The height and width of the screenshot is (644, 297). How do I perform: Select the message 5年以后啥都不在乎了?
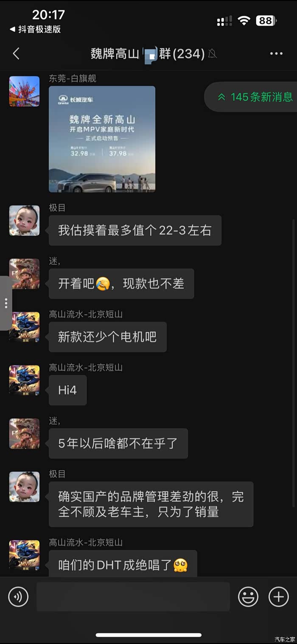click(118, 443)
